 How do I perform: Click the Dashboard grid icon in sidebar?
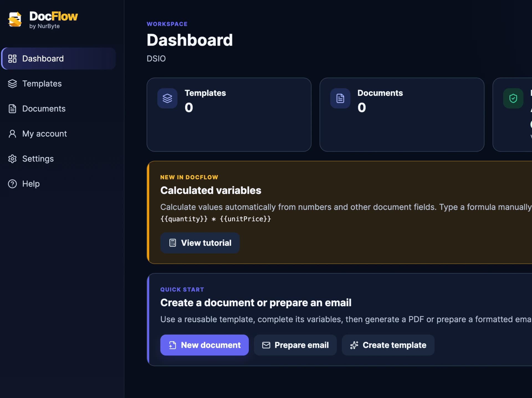click(x=12, y=58)
